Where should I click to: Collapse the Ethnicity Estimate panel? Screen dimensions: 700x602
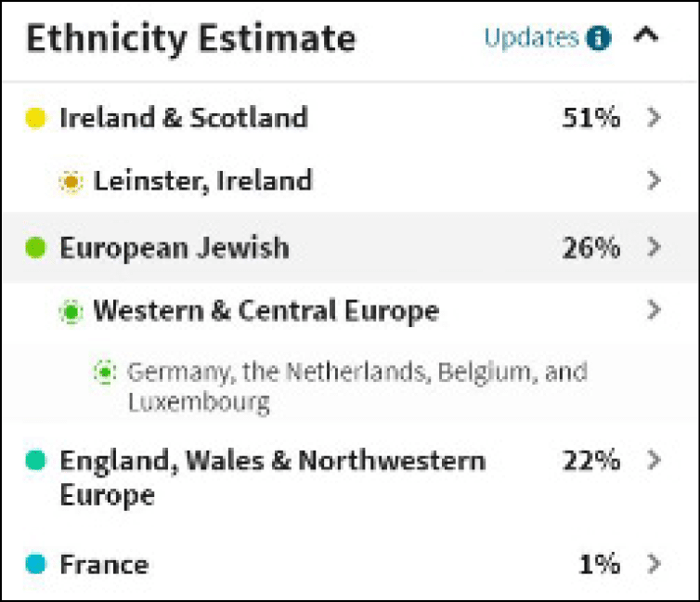(x=646, y=37)
